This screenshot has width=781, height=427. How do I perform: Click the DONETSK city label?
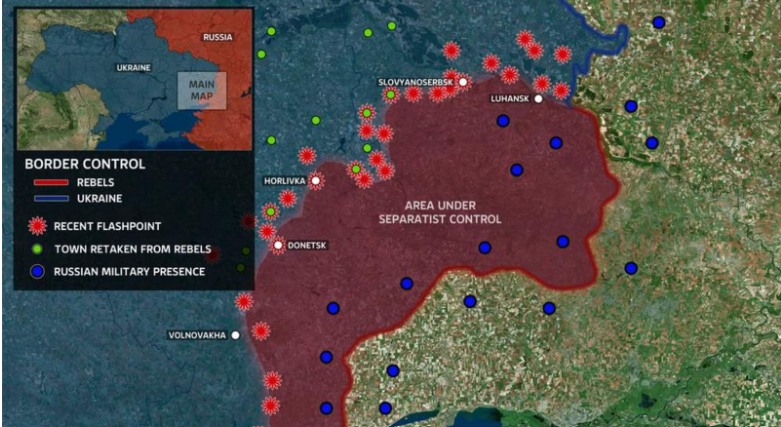[x=307, y=246]
